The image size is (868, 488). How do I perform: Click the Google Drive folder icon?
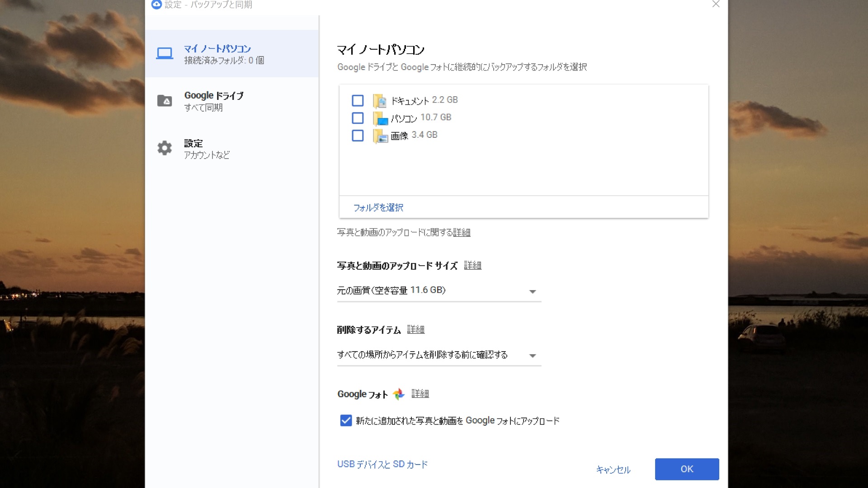165,101
